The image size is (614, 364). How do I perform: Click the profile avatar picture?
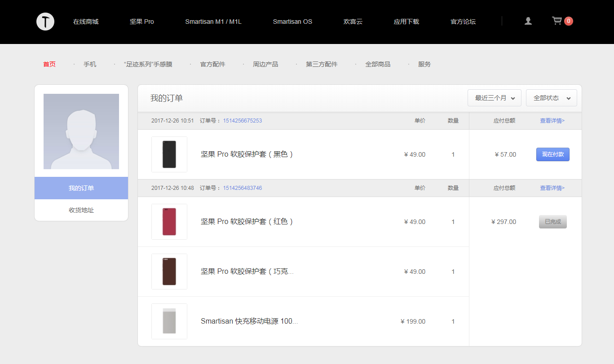81,132
